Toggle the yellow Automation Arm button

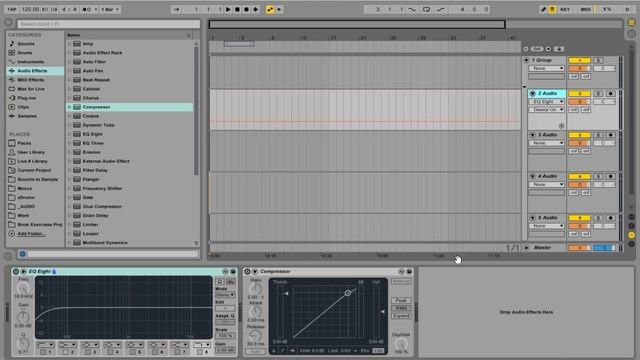click(270, 9)
